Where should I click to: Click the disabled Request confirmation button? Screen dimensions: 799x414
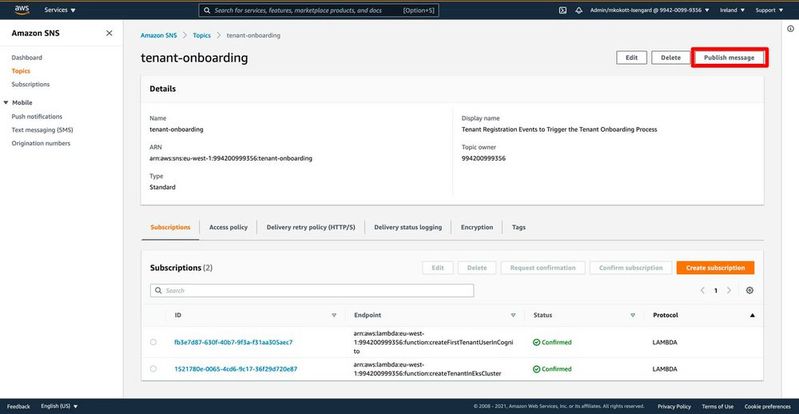(x=543, y=268)
